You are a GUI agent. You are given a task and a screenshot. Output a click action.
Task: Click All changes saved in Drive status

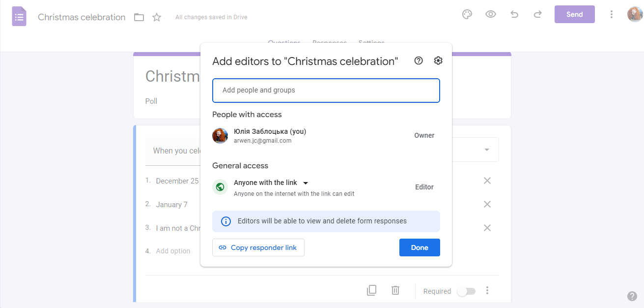click(211, 17)
